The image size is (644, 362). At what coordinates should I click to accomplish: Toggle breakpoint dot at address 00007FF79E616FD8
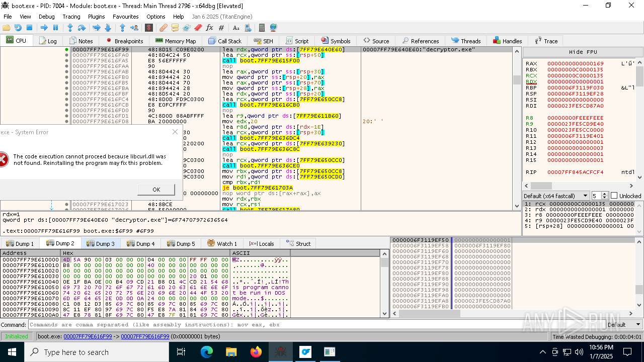(66, 121)
